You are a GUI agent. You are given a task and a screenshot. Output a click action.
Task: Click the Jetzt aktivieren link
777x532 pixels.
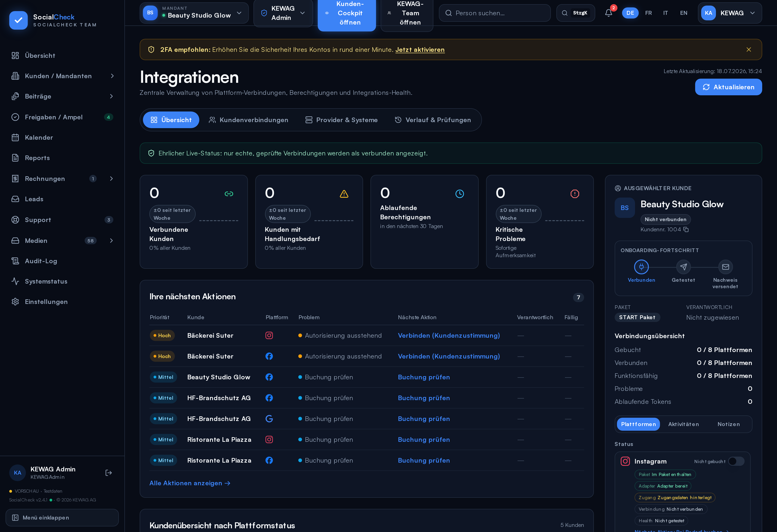pyautogui.click(x=420, y=49)
